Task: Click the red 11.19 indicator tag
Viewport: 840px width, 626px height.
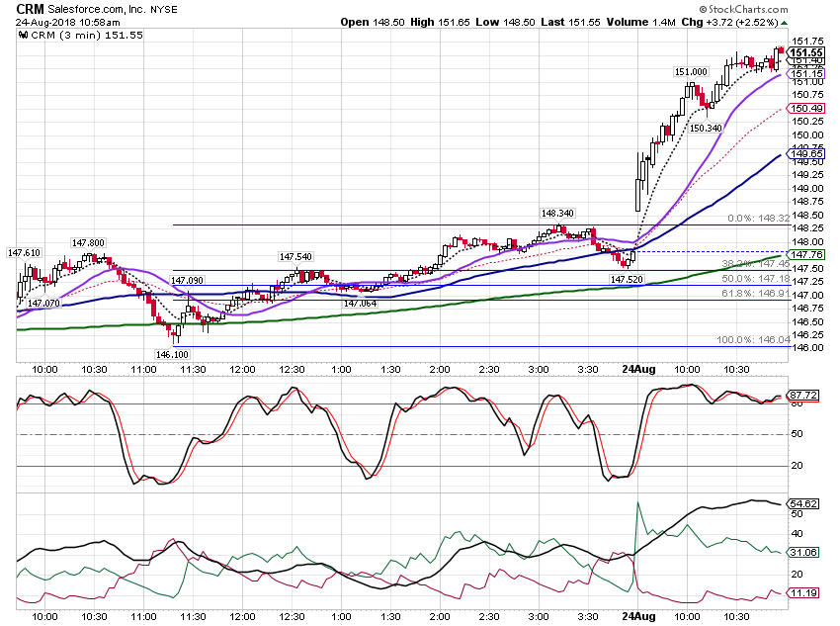Action: point(803,592)
